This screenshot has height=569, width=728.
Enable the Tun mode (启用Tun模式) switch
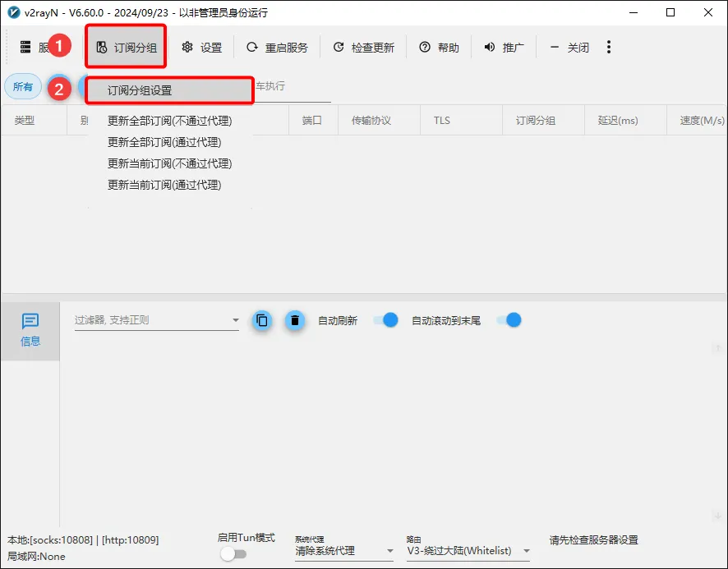click(233, 554)
